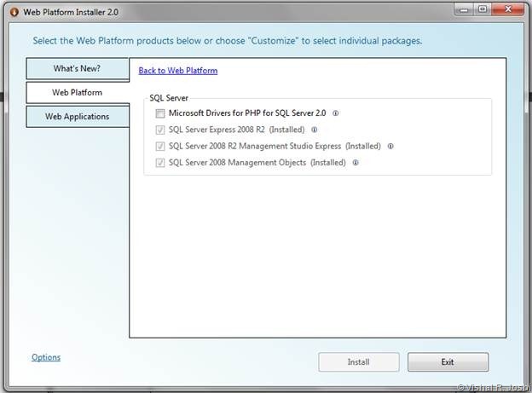This screenshot has width=532, height=393.
Task: Toggle SQL Server Express 2008 R2 checkbox
Action: click(x=160, y=130)
